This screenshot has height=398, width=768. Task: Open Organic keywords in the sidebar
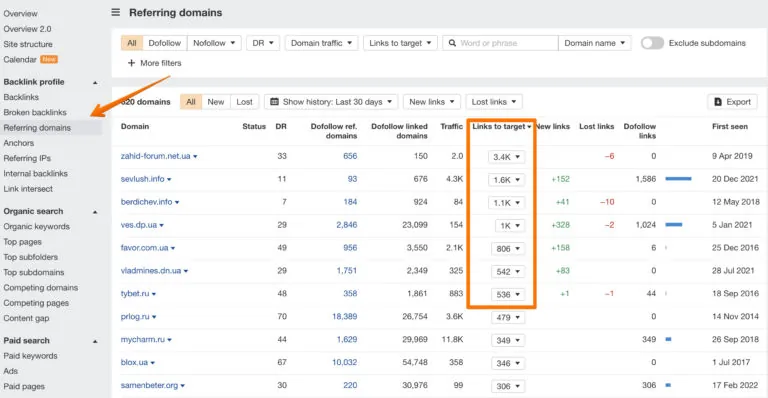[x=37, y=227]
